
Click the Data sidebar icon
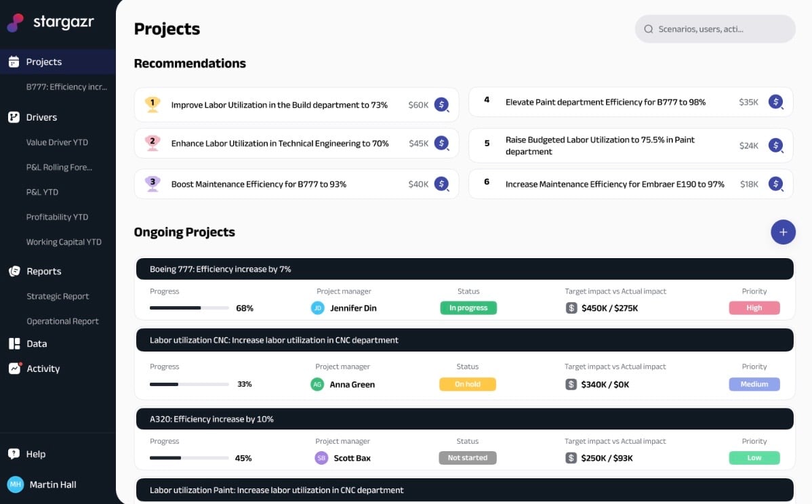click(14, 343)
